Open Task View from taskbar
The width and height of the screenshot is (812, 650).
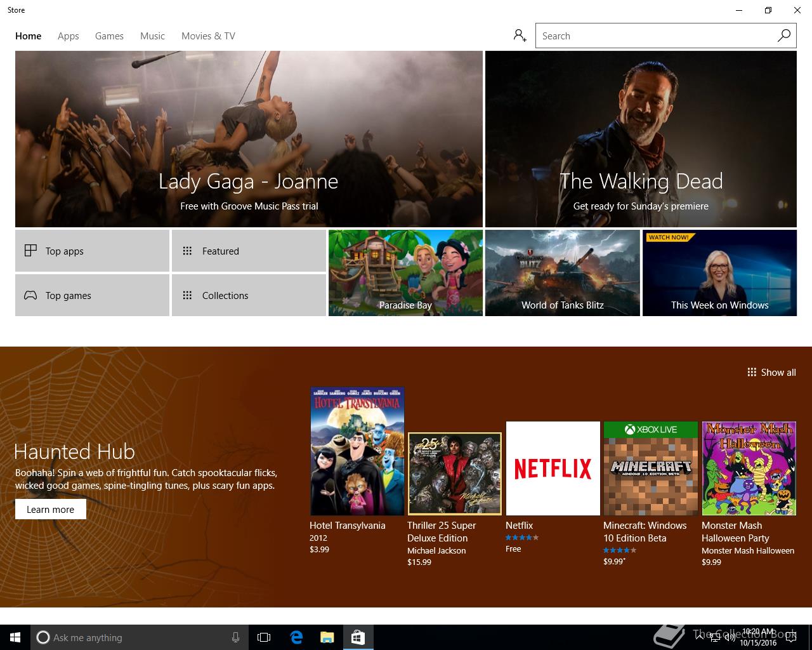coord(264,637)
